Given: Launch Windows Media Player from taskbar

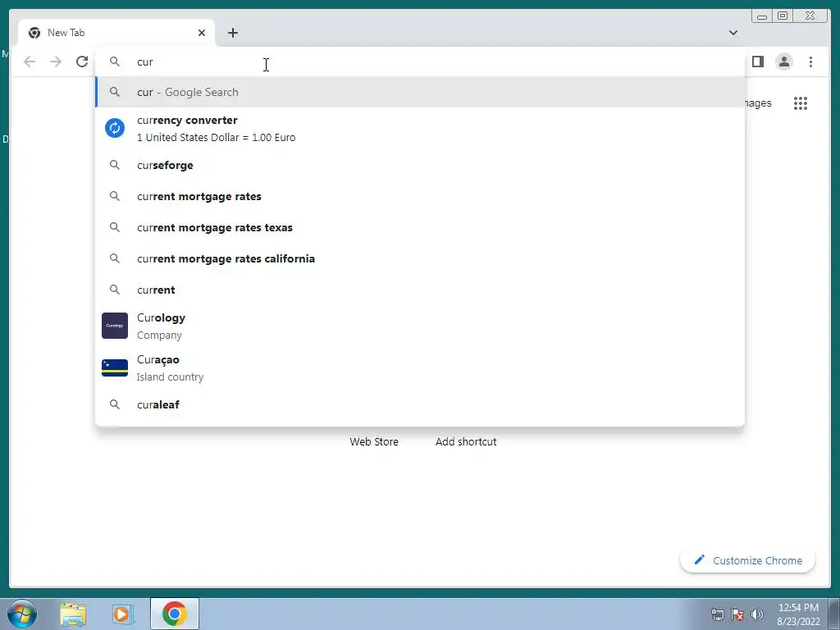Looking at the screenshot, I should tap(121, 614).
